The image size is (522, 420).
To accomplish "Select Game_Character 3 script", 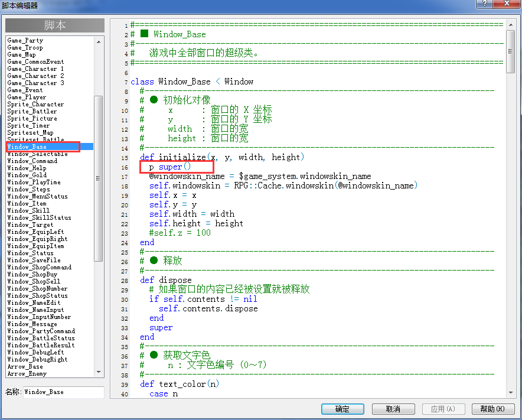I will 35,83.
